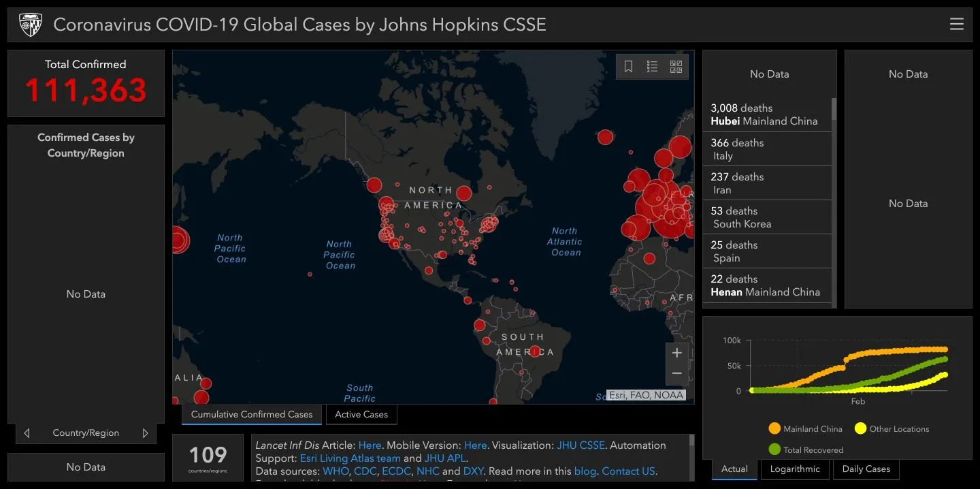Click the bookmarks icon on the map
Image resolution: width=980 pixels, height=489 pixels.
coord(628,67)
